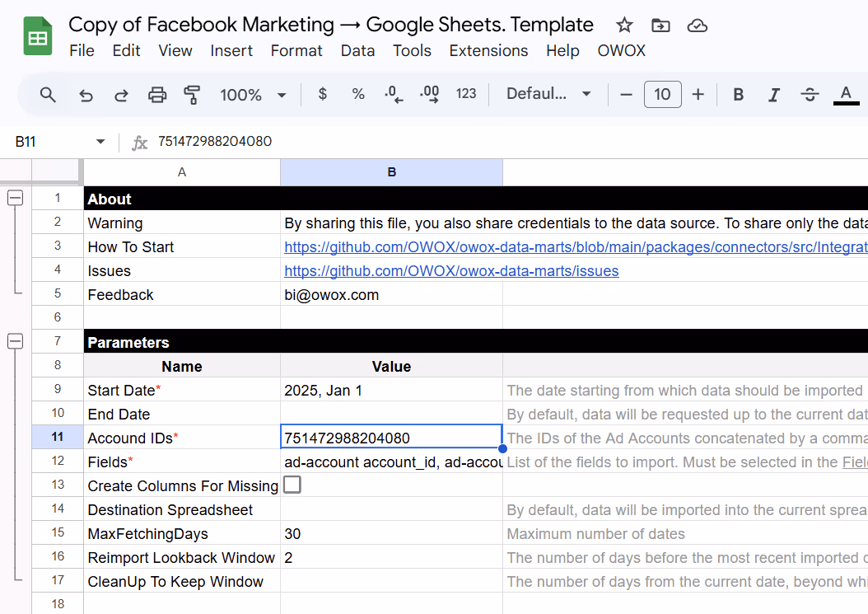
Task: Increase the font size
Action: (x=698, y=95)
